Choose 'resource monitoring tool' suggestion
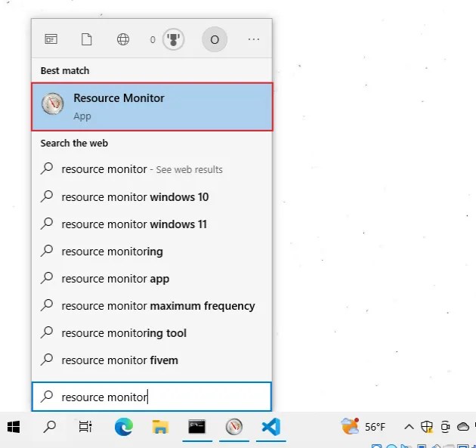Image resolution: width=476 pixels, height=448 pixels. coord(152,333)
